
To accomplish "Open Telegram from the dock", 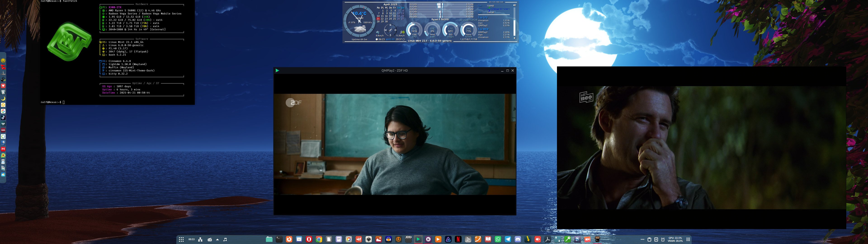I will (508, 239).
